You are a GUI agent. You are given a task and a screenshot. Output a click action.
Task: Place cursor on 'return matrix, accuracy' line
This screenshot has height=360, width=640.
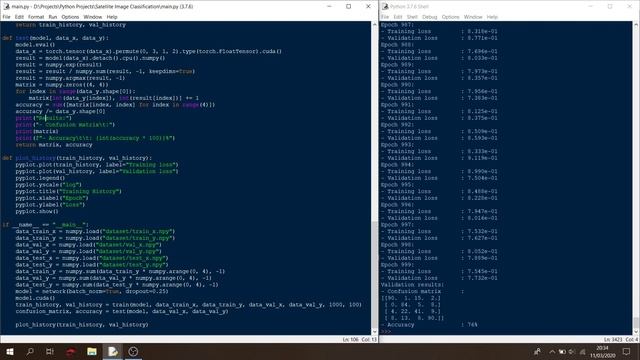tap(54, 145)
